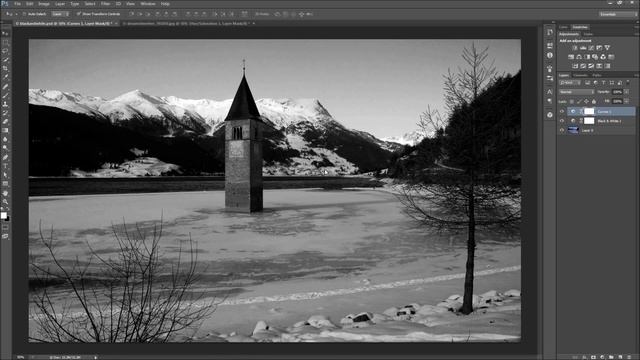Viewport: 640px width, 360px height.
Task: Select the Gradient tool
Action: point(6,131)
